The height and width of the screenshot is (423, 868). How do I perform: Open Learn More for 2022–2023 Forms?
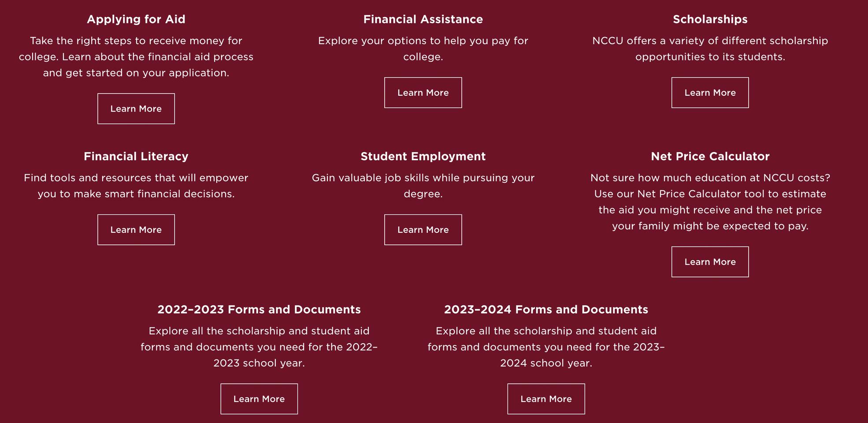259,399
